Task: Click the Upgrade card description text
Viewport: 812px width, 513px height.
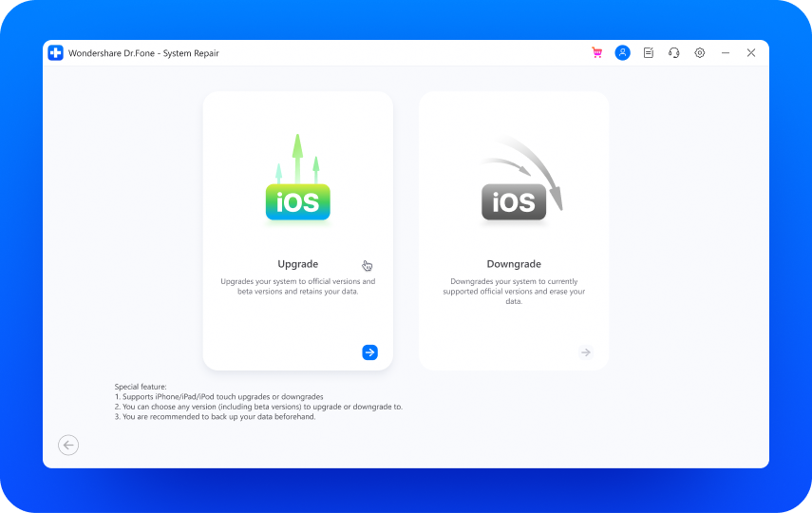Action: 298,286
